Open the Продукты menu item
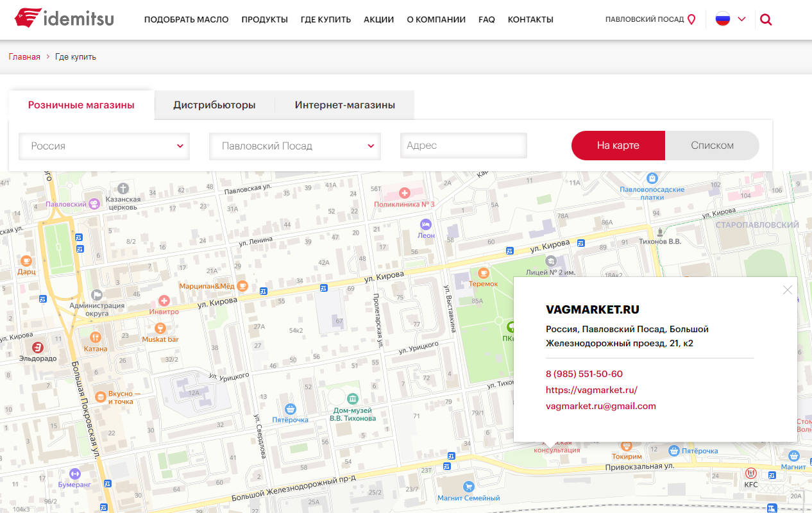The height and width of the screenshot is (513, 812). click(x=264, y=19)
